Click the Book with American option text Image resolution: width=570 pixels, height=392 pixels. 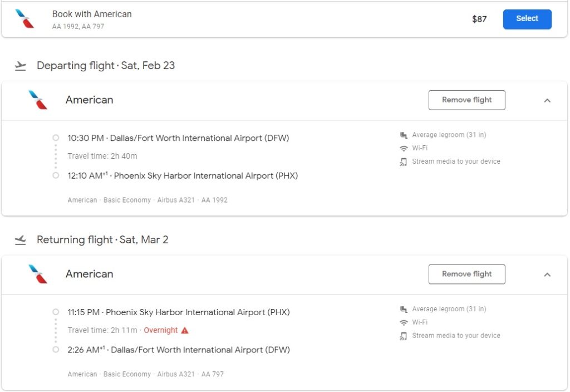click(92, 14)
